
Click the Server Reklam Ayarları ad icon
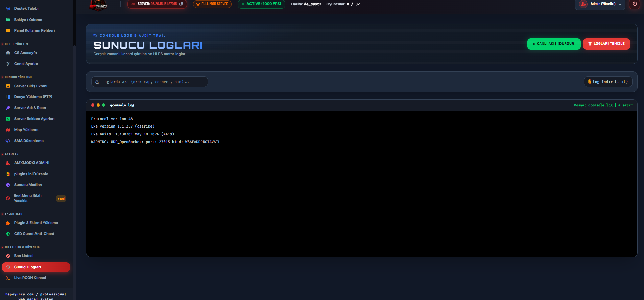tap(8, 119)
